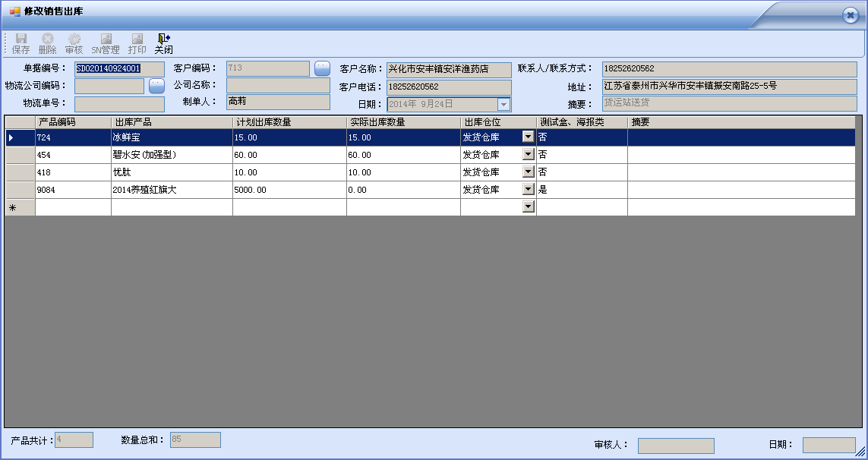Click the 打印 (Print) toolbar icon
The width and height of the screenshot is (868, 460).
pyautogui.click(x=137, y=43)
